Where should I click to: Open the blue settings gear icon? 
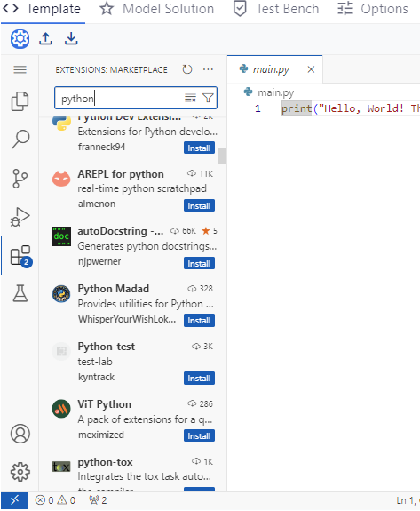(x=20, y=39)
